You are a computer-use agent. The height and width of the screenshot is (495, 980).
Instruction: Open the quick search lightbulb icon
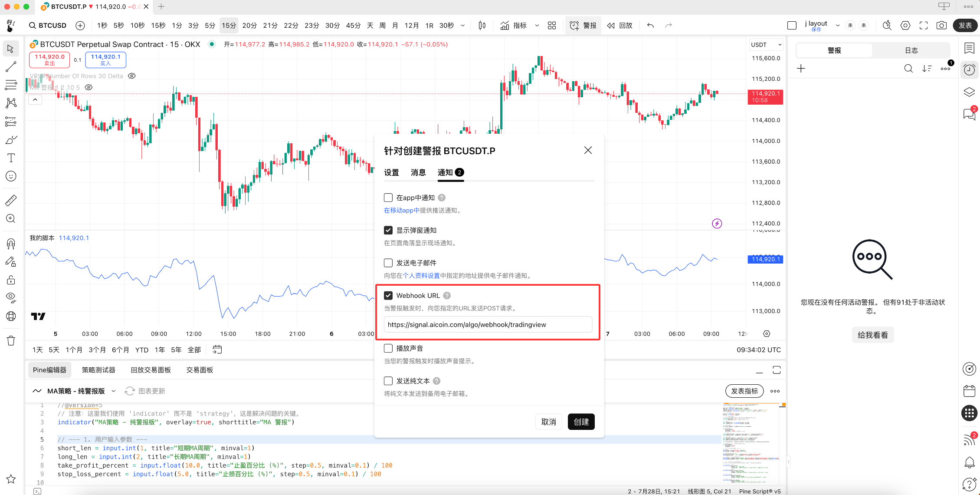pyautogui.click(x=887, y=26)
